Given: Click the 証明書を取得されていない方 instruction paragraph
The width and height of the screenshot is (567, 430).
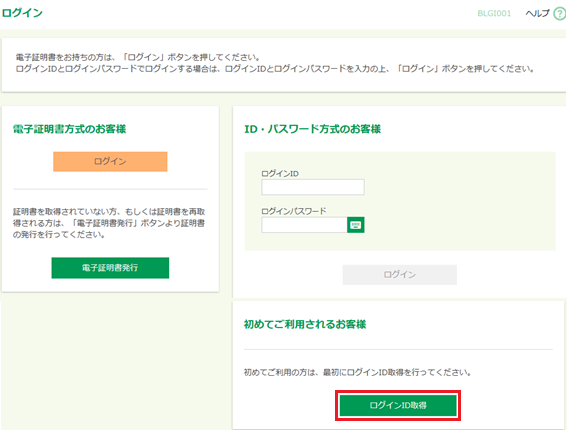Looking at the screenshot, I should pyautogui.click(x=109, y=223).
